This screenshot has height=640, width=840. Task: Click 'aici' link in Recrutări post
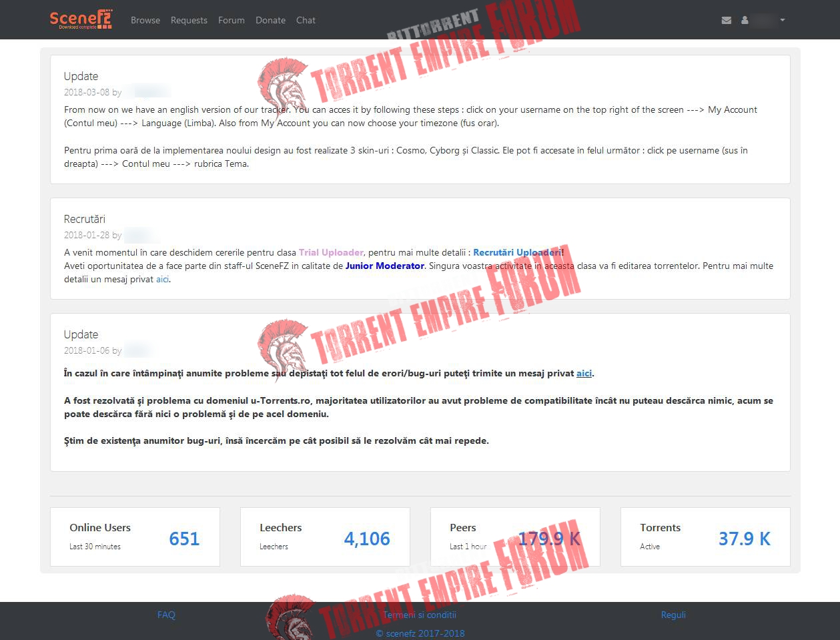tap(162, 279)
